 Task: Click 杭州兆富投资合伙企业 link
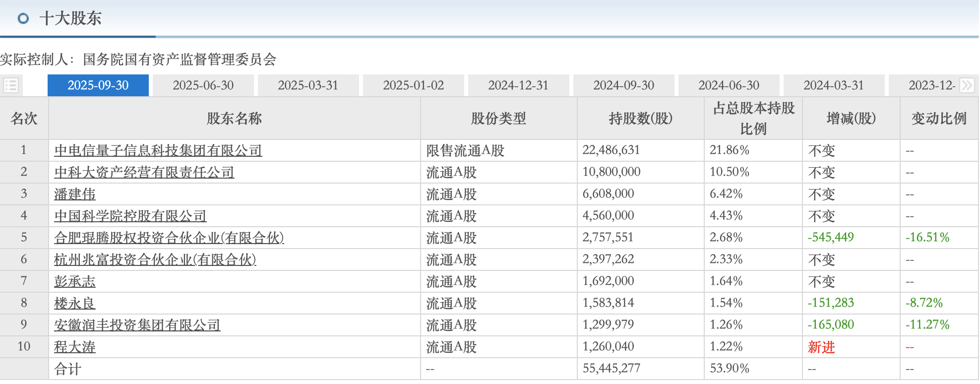click(x=155, y=259)
